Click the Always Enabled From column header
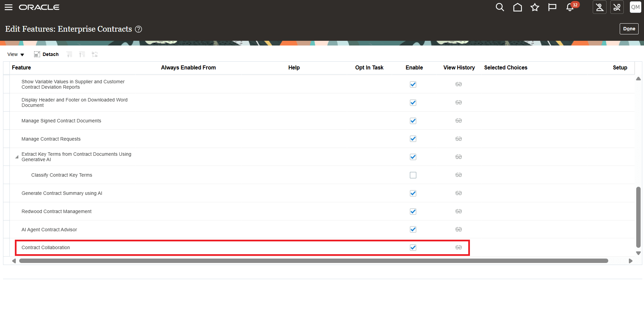The height and width of the screenshot is (327, 644). click(x=188, y=67)
